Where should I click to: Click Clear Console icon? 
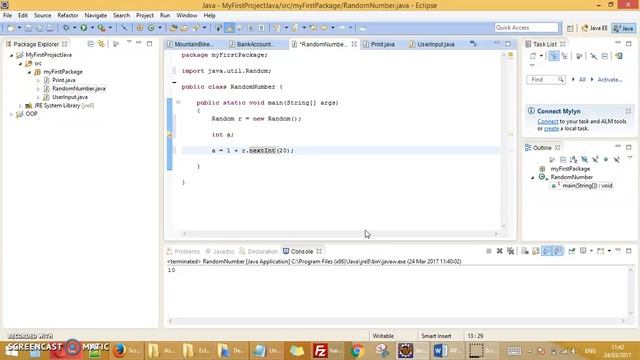tap(525, 251)
